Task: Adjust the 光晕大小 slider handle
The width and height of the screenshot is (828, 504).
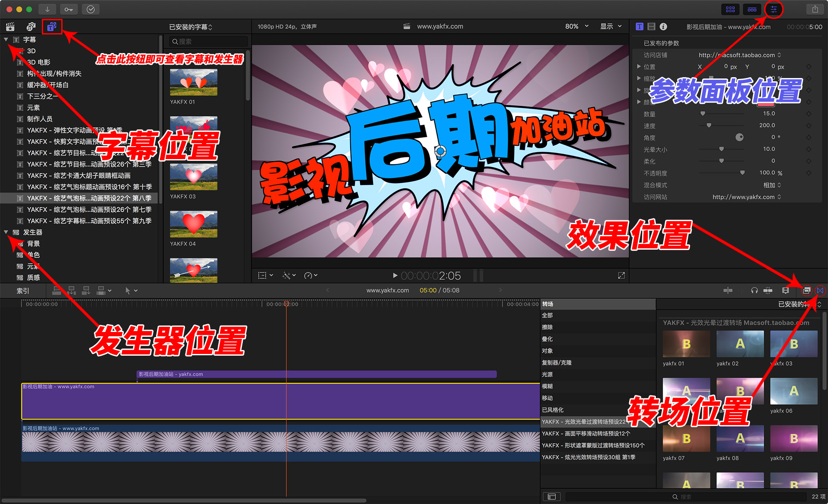Action: tap(721, 149)
